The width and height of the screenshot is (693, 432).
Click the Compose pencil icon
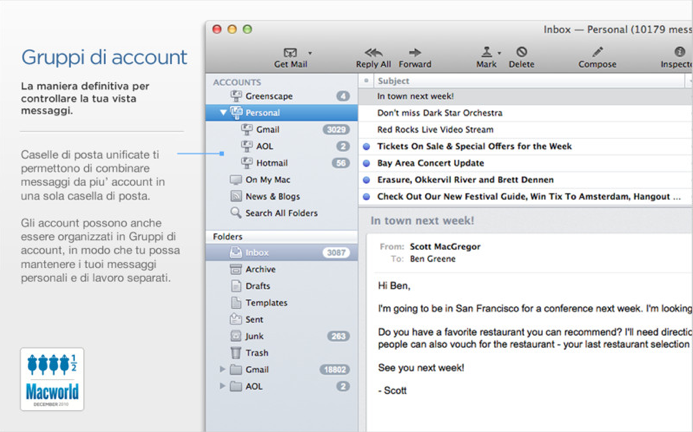pos(598,52)
